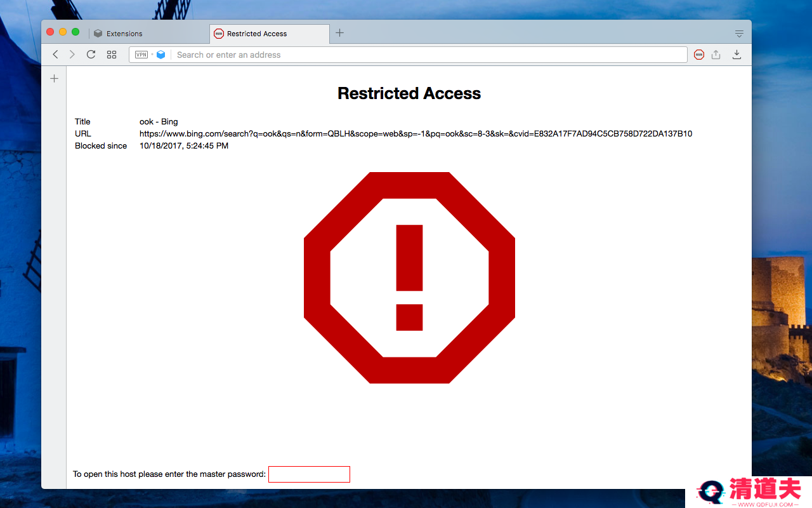Click the blue cube icon in address bar
The image size is (812, 508).
[161, 55]
